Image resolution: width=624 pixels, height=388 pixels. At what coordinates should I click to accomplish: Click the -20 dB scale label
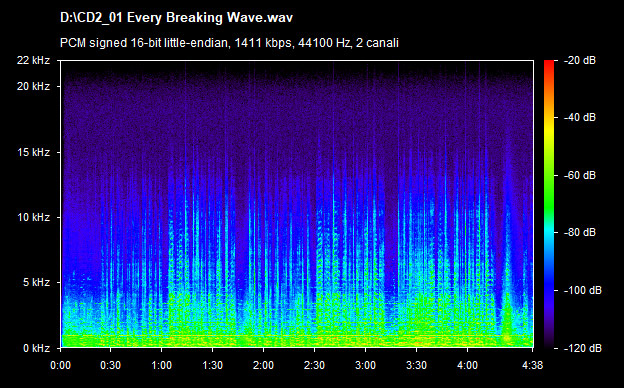click(580, 60)
